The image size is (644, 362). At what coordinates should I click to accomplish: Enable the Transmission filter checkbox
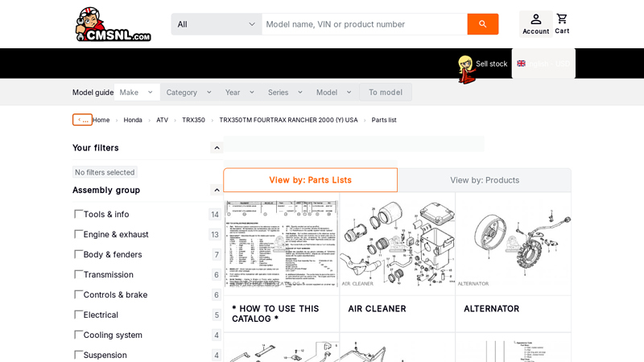pos(78,274)
